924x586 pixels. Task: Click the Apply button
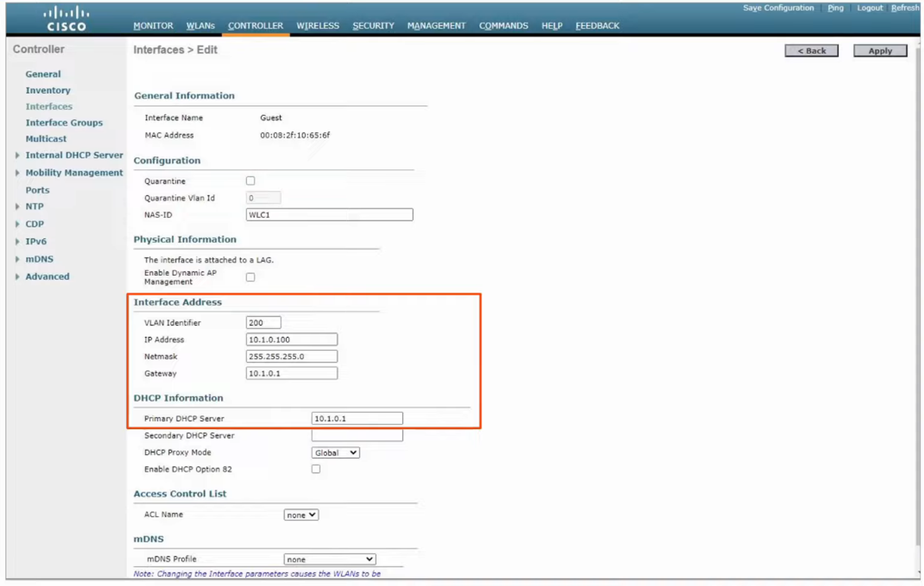pos(880,51)
